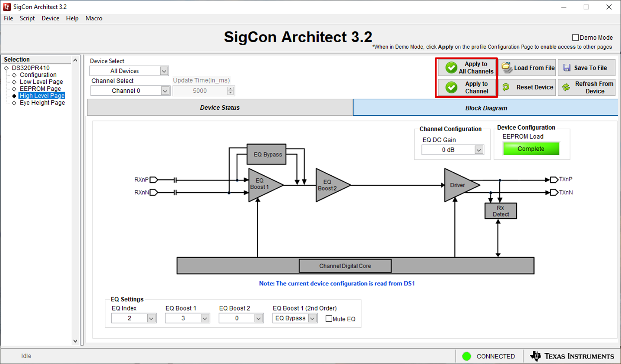The width and height of the screenshot is (621, 364).
Task: Click the TXnN output port symbol
Action: pyautogui.click(x=554, y=193)
